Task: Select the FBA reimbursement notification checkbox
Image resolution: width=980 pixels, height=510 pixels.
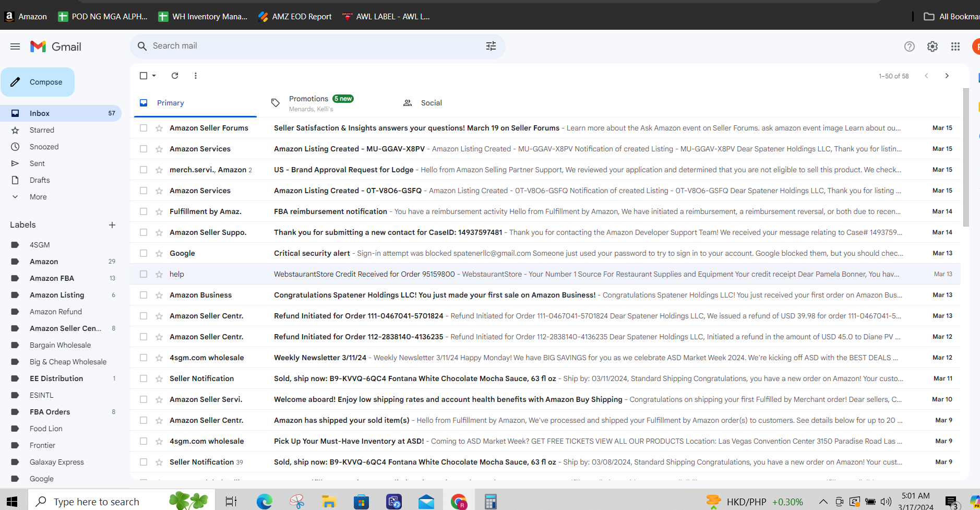Action: (144, 211)
